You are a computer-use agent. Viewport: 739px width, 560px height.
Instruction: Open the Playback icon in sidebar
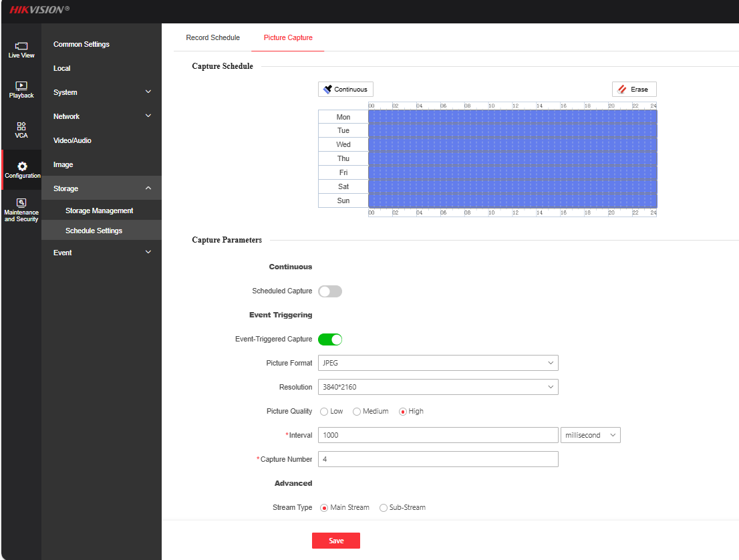point(21,90)
